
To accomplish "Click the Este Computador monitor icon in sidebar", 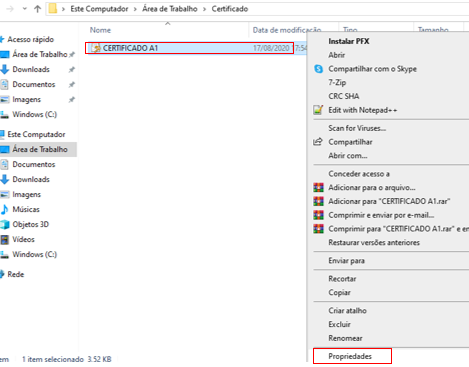I will (2, 134).
